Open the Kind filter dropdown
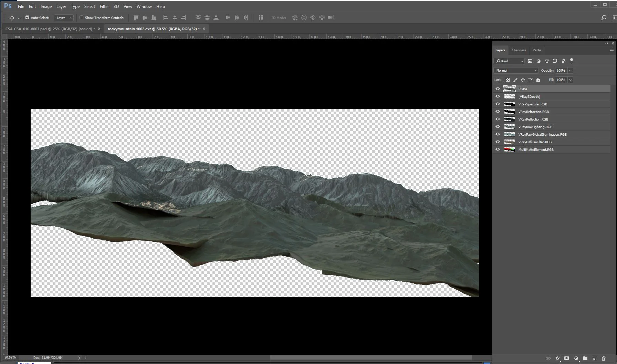The image size is (617, 364). click(x=509, y=61)
